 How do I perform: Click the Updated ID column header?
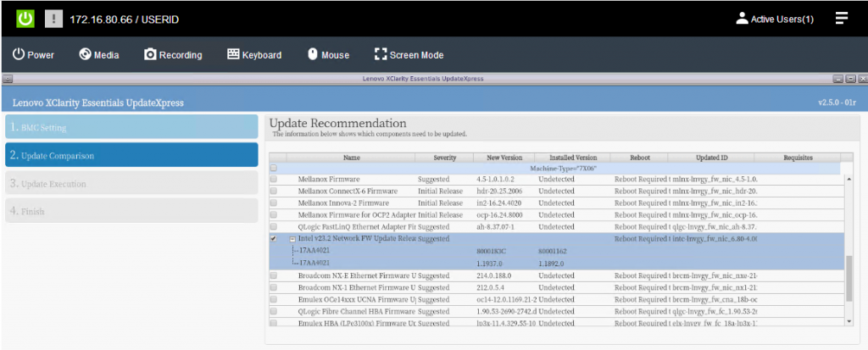point(712,158)
